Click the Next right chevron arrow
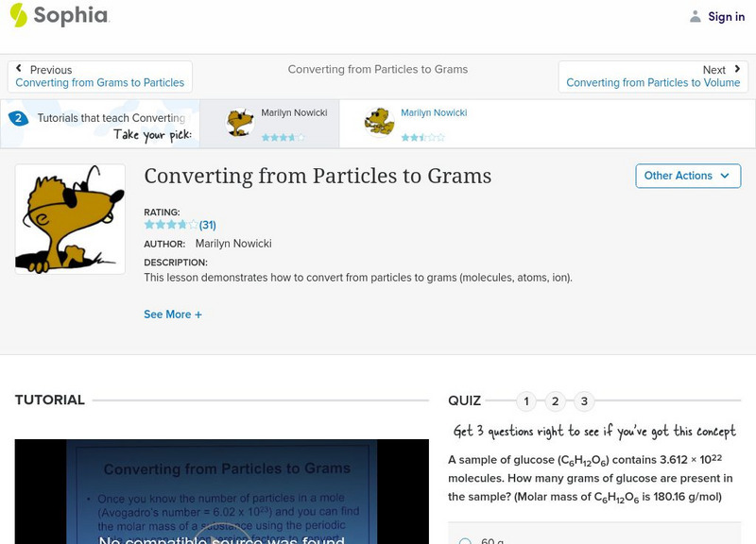This screenshot has width=756, height=544. click(x=736, y=69)
